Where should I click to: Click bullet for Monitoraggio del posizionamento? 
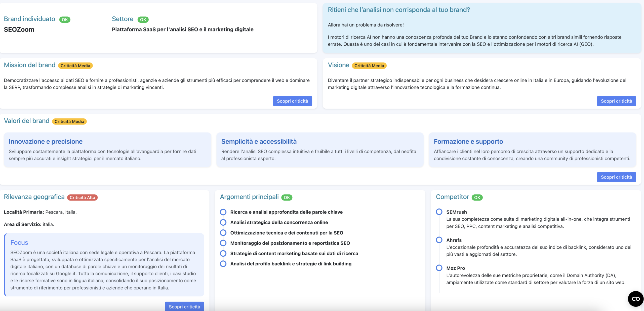[x=223, y=243]
